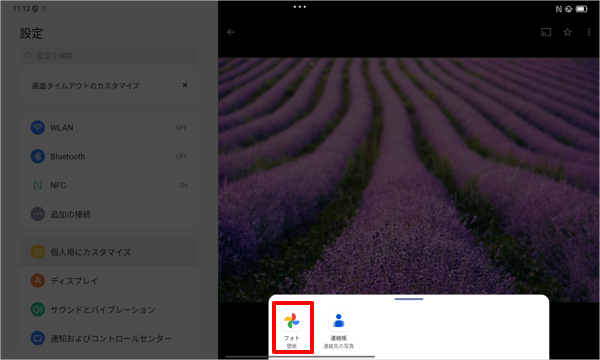Click the NFC ON status text
The width and height of the screenshot is (600, 360).
click(183, 186)
